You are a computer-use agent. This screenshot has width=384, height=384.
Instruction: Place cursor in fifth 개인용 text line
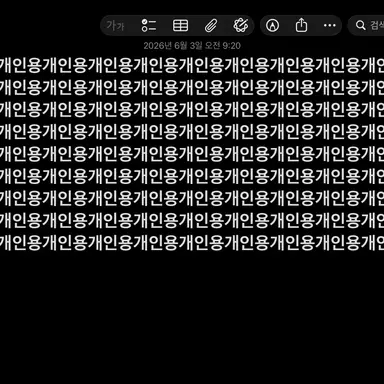[192, 154]
